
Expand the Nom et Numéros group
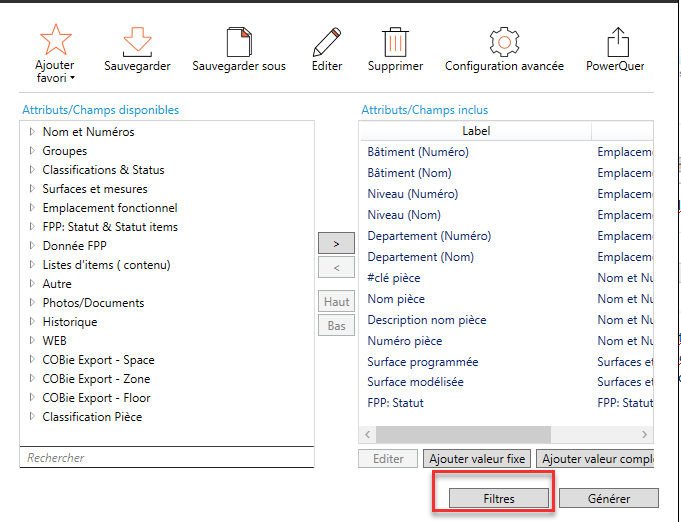32,132
